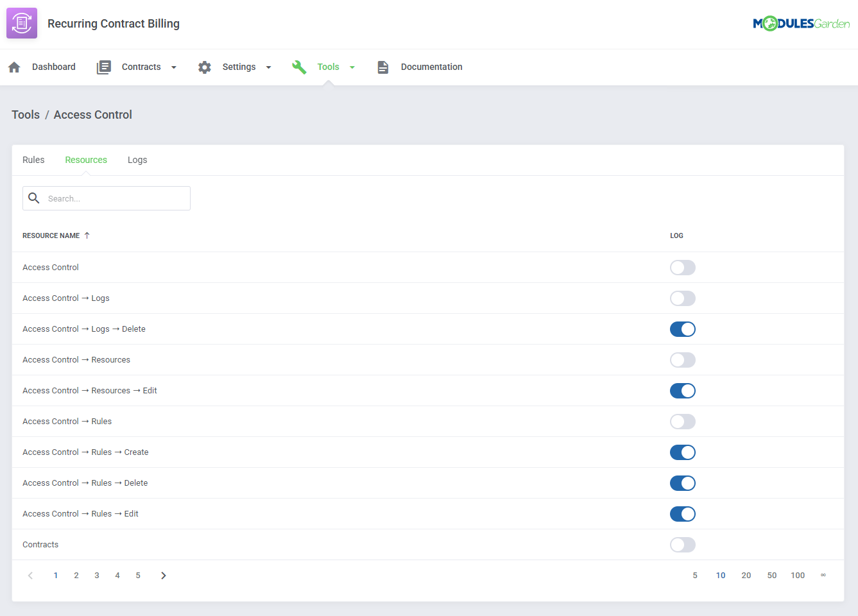858x616 pixels.
Task: Click the 'Access Control → Rules → Edit' row name
Action: (80, 514)
